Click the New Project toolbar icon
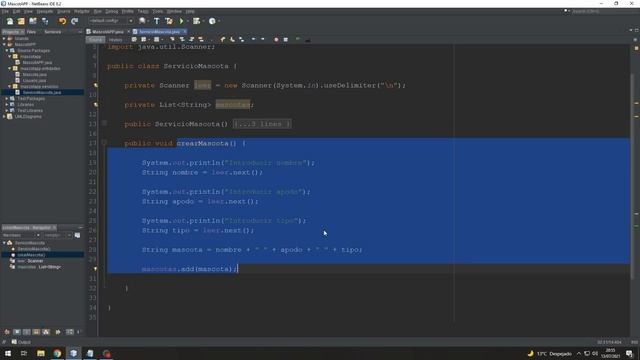Image resolution: width=640 pixels, height=360 pixels. 21,21
